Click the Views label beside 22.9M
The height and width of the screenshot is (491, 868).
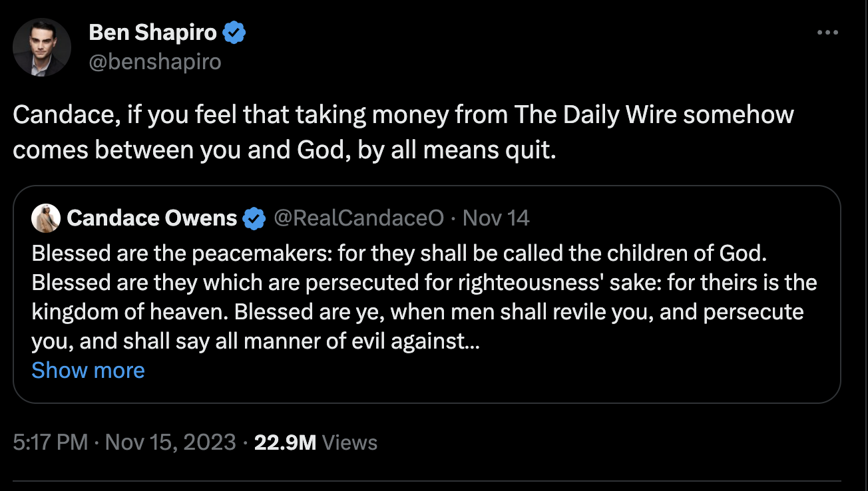pos(349,442)
